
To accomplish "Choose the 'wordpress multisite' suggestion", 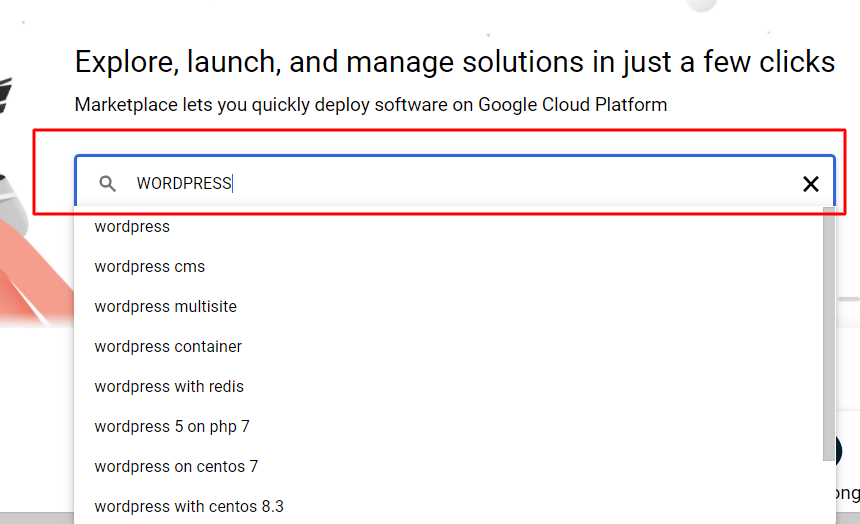I will [449, 307].
